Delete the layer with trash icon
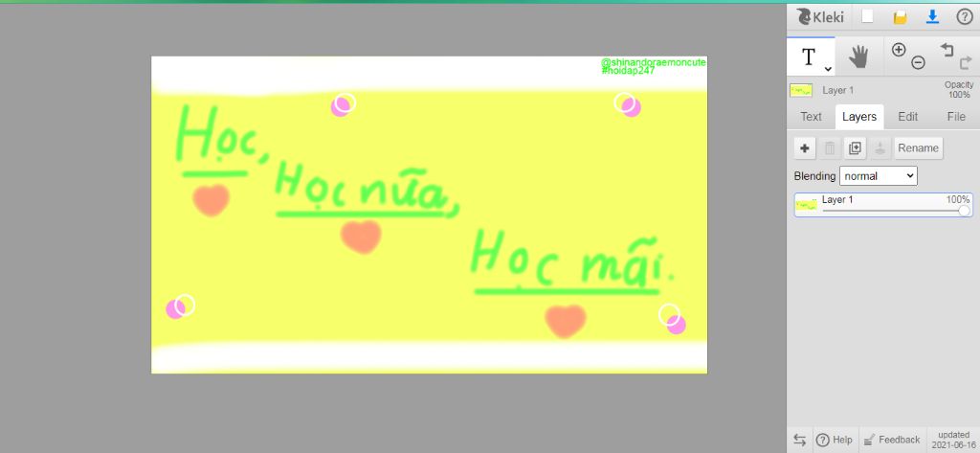Viewport: 980px width, 453px height. point(830,148)
